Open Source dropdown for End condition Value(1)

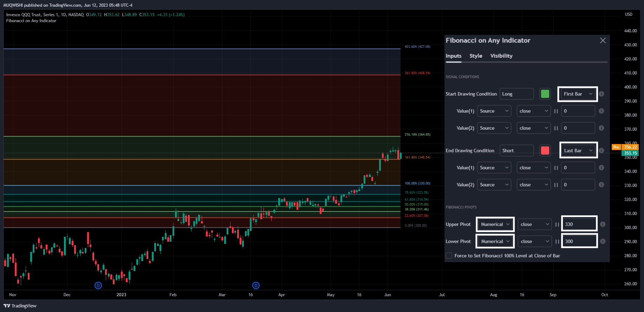point(494,168)
